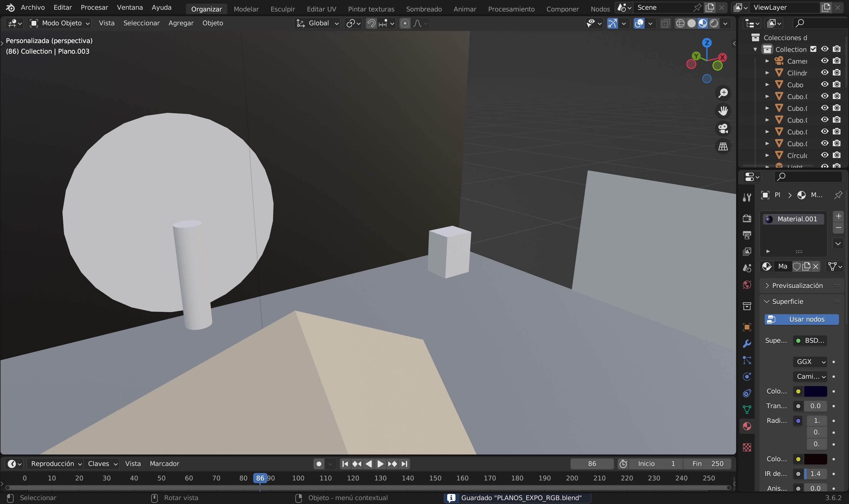
Task: Click the pan view hand icon
Action: click(723, 111)
